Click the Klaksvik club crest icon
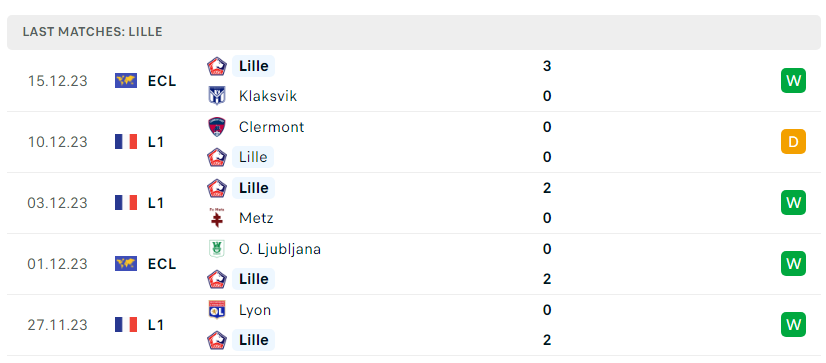The image size is (826, 363). (x=217, y=96)
